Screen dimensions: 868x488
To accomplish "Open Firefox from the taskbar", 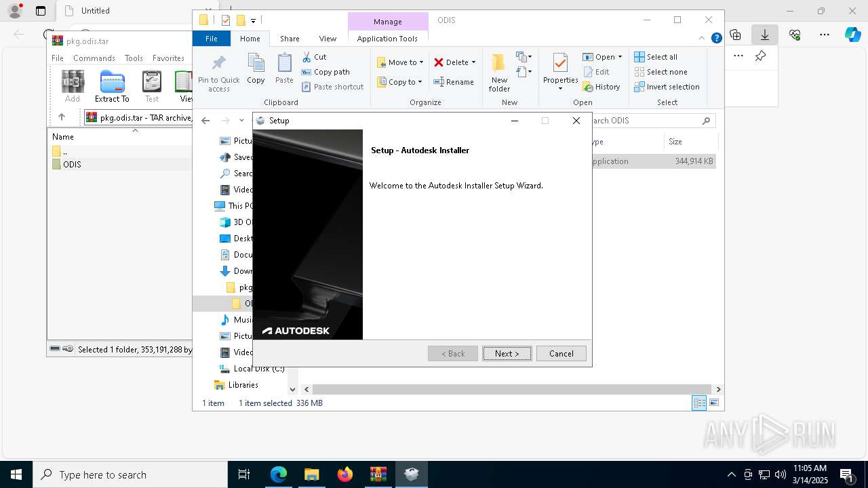I will (345, 474).
